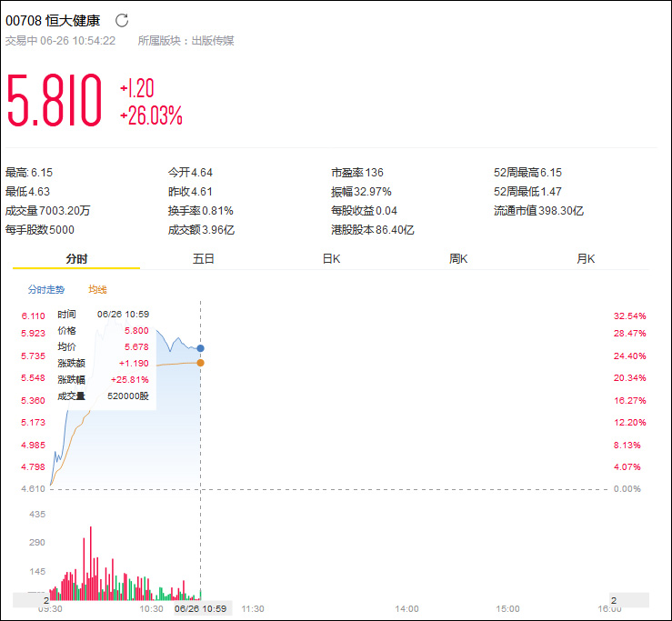Toggle the 均线 legend line
Viewport: 672px width, 621px height.
coord(97,290)
